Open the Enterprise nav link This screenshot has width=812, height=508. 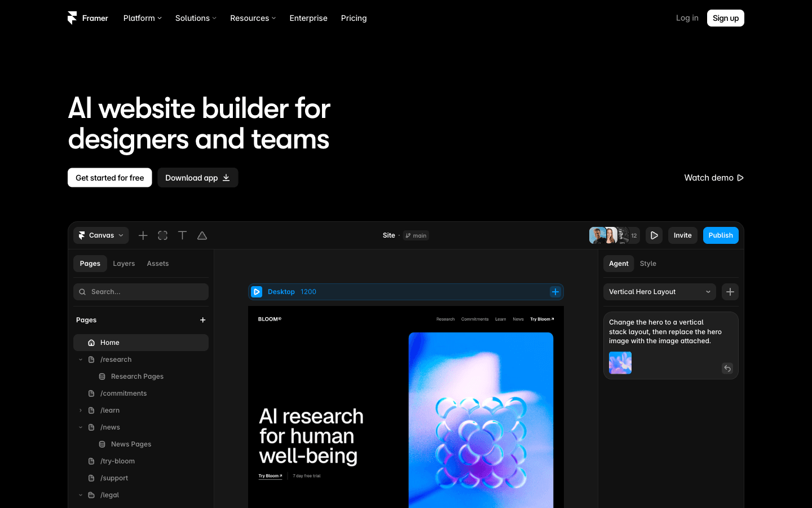pyautogui.click(x=308, y=18)
